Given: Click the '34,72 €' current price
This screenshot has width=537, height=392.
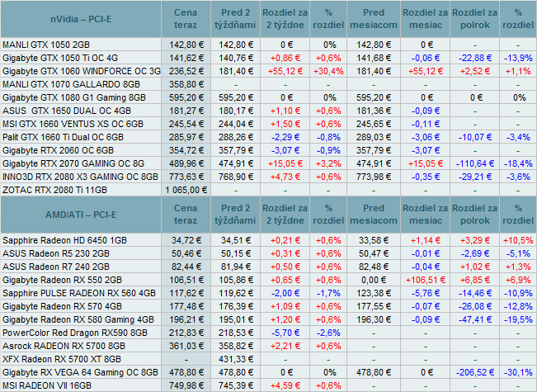Looking at the screenshot, I should tap(186, 240).
